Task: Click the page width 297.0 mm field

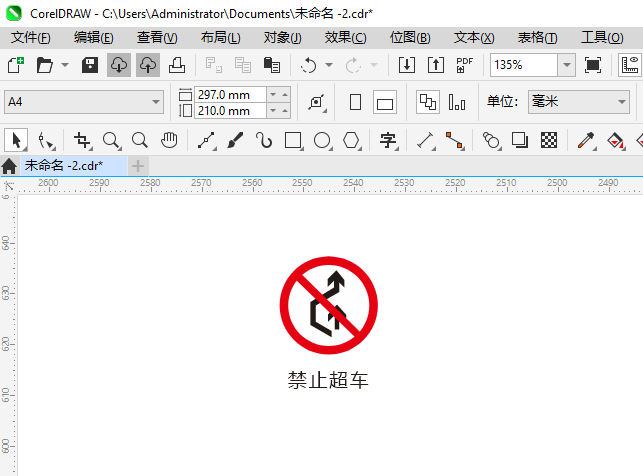Action: click(x=230, y=95)
